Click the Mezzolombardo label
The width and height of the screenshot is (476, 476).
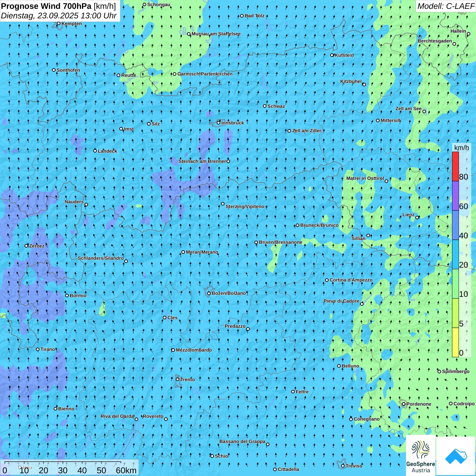coord(194,350)
